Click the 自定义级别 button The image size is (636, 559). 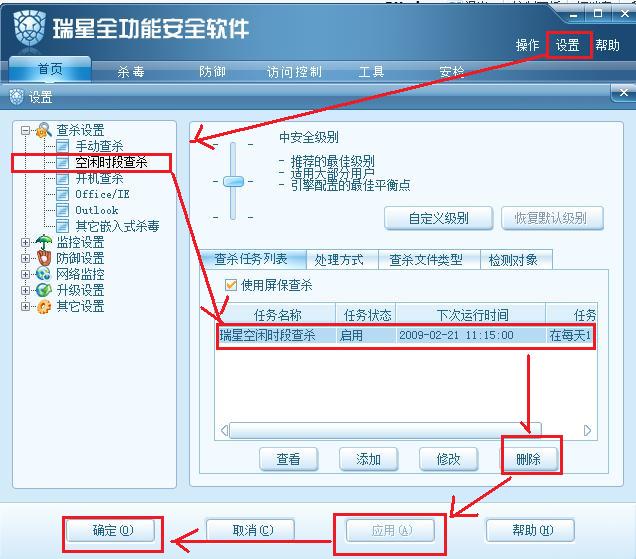[x=438, y=218]
